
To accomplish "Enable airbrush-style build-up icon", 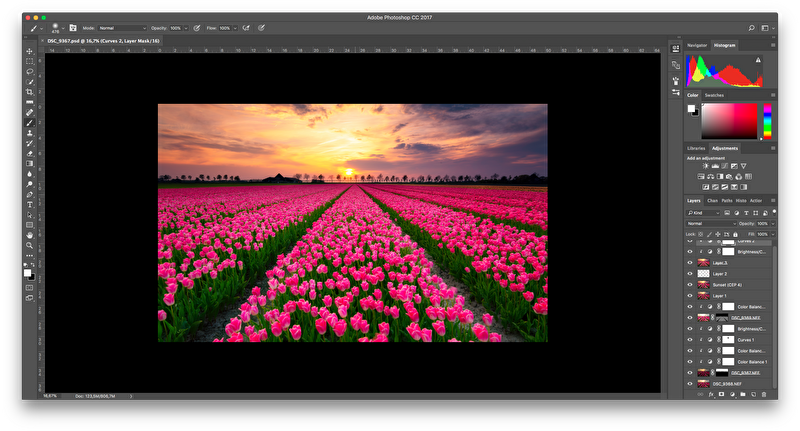I will (x=246, y=28).
